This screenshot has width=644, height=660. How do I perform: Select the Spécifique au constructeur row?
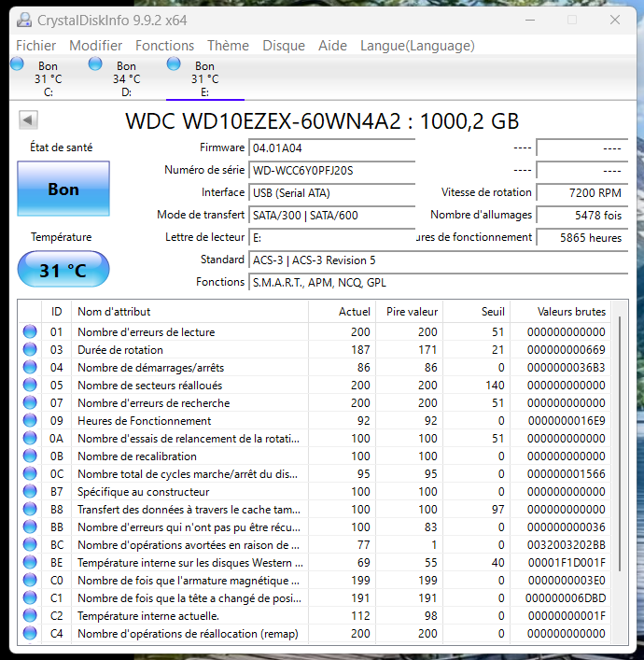click(x=314, y=491)
